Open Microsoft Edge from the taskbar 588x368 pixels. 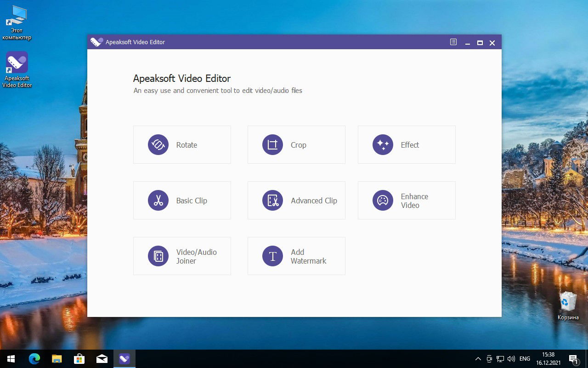34,358
